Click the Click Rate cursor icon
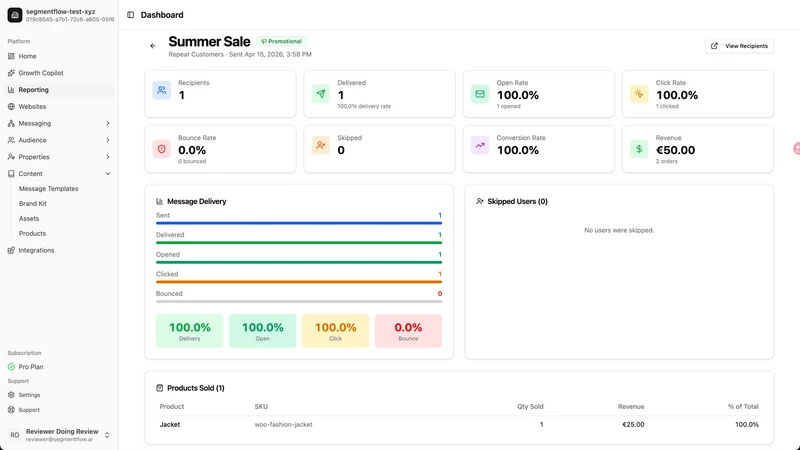 click(639, 94)
